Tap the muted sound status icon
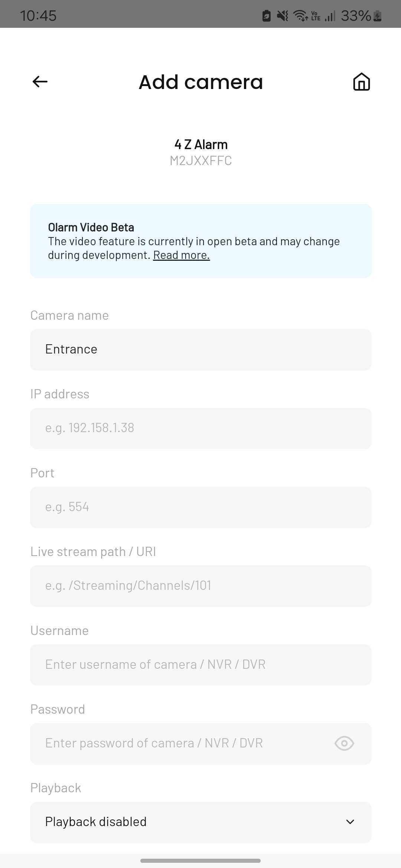401x868 pixels. coord(283,16)
